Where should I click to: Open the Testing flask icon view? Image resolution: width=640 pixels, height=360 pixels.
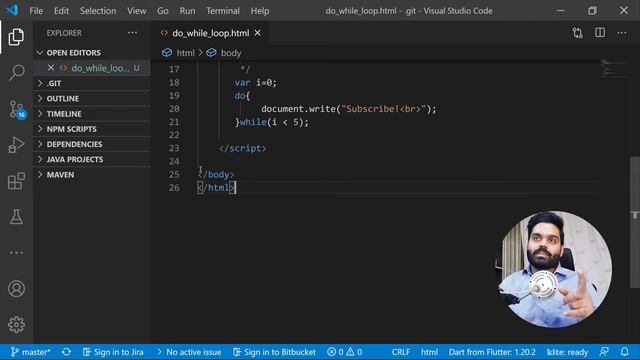[16, 217]
